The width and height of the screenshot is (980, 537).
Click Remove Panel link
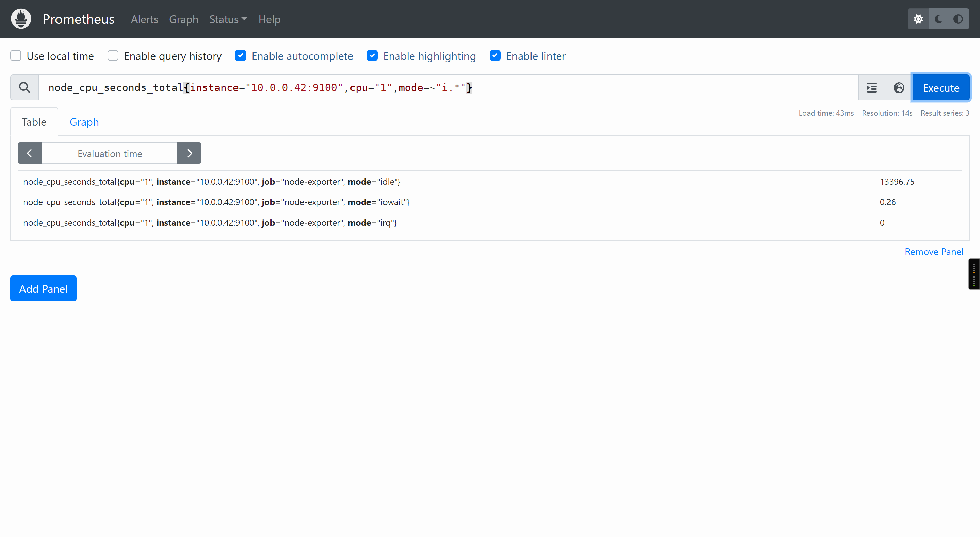pyautogui.click(x=934, y=252)
